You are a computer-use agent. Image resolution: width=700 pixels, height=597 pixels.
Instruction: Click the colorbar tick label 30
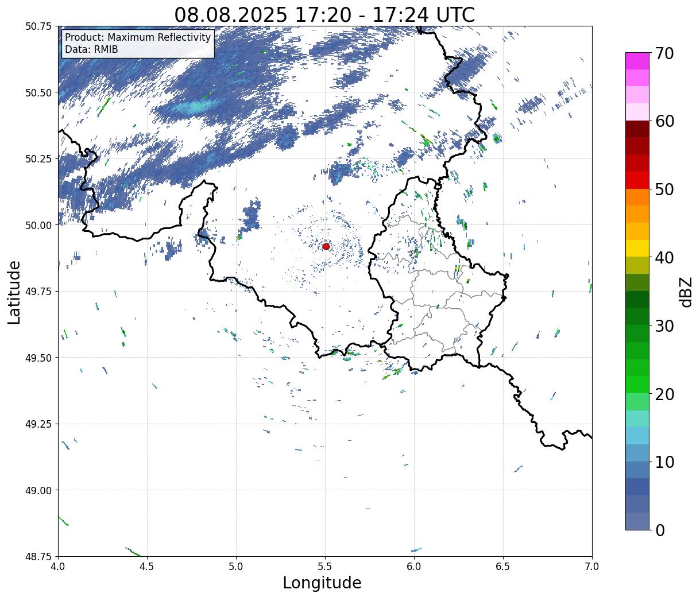[x=664, y=326]
